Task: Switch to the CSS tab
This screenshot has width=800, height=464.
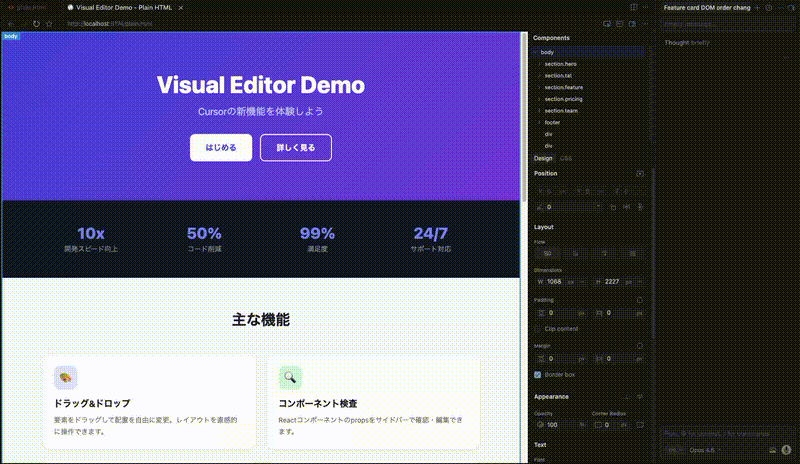Action: point(566,158)
